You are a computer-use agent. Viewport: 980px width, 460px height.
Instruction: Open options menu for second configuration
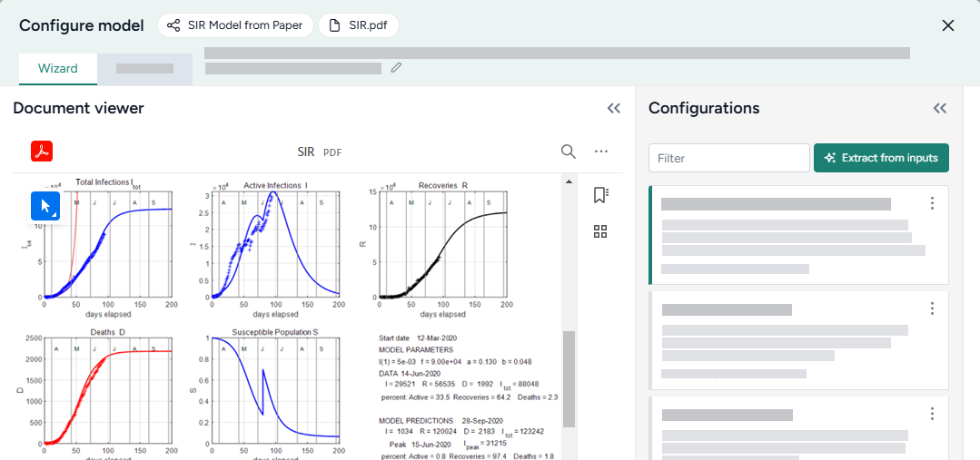tap(932, 308)
